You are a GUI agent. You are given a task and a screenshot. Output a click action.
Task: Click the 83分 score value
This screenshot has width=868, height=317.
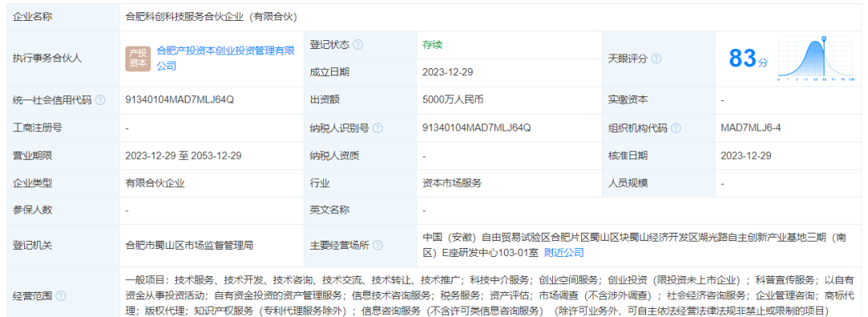click(x=748, y=58)
